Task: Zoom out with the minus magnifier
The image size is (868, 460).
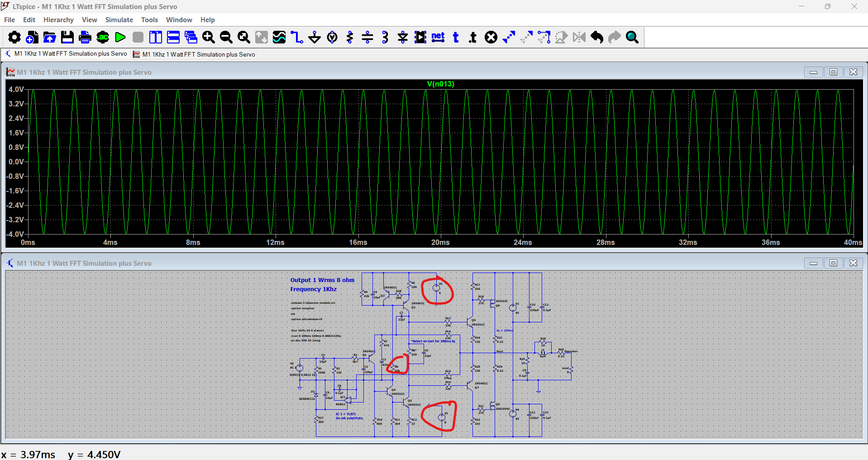Action: (226, 37)
